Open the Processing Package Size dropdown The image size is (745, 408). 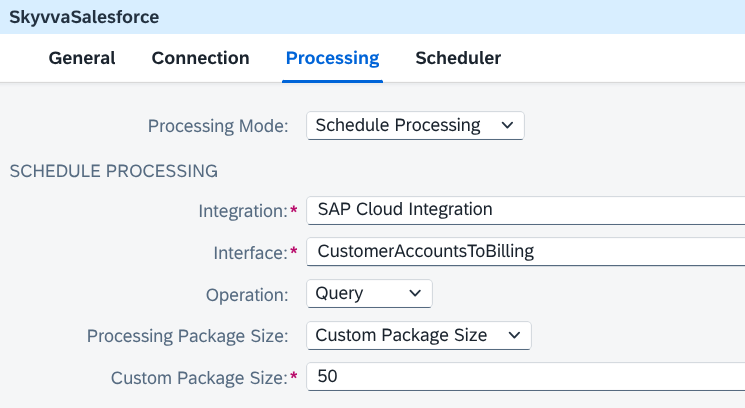[x=419, y=335]
